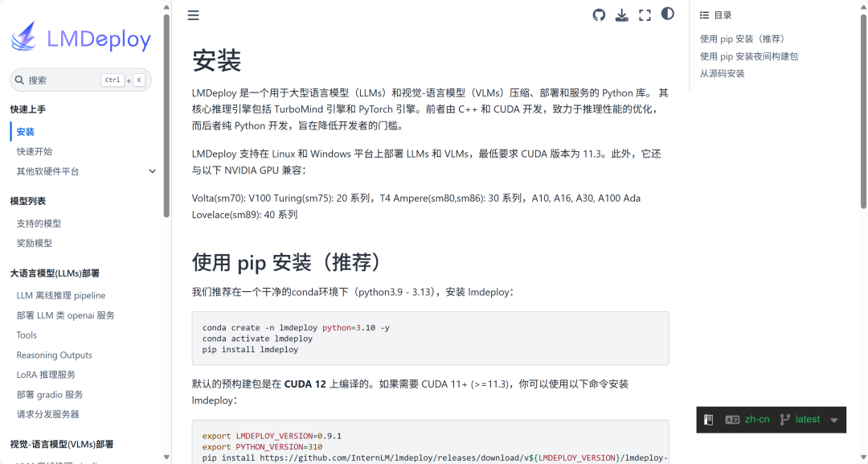This screenshot has width=868, height=464.
Task: Click the search magnifier icon
Action: click(x=19, y=80)
